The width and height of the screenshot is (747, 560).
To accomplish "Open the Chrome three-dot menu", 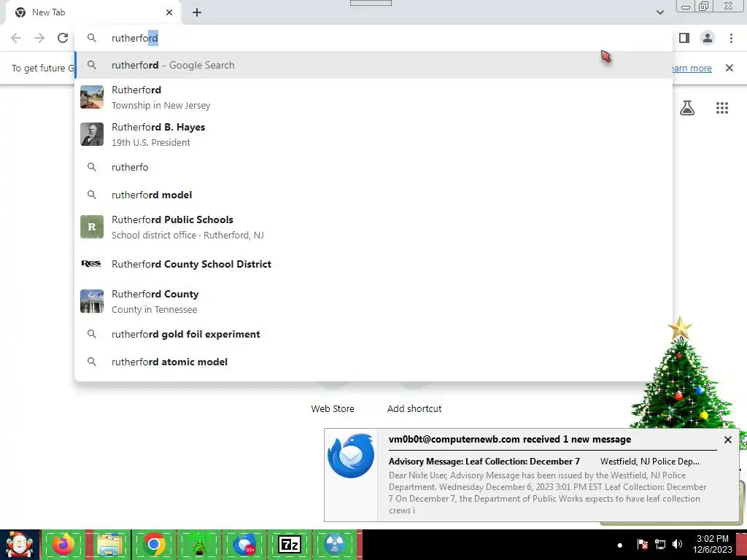I will coord(731,38).
